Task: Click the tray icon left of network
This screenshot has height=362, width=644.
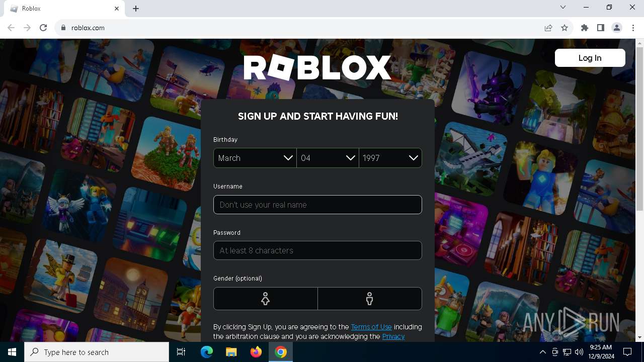Action: [555, 352]
